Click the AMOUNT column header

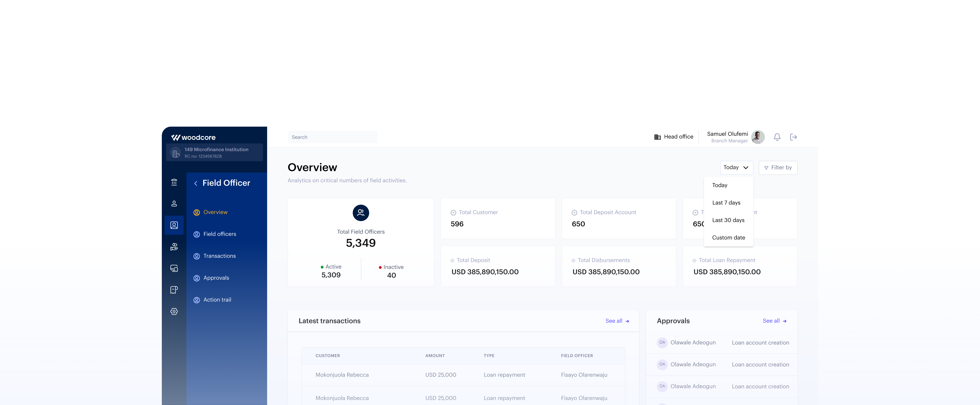click(x=435, y=356)
